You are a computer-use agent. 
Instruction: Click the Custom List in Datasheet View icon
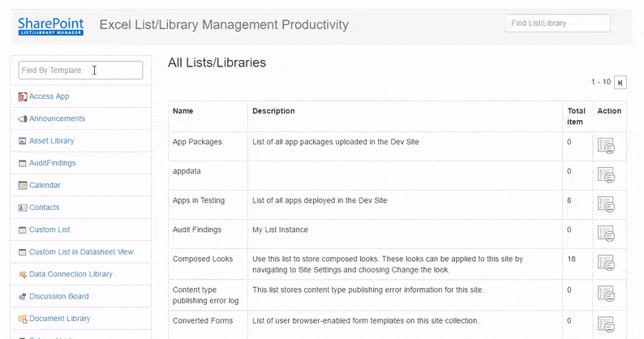pyautogui.click(x=23, y=252)
